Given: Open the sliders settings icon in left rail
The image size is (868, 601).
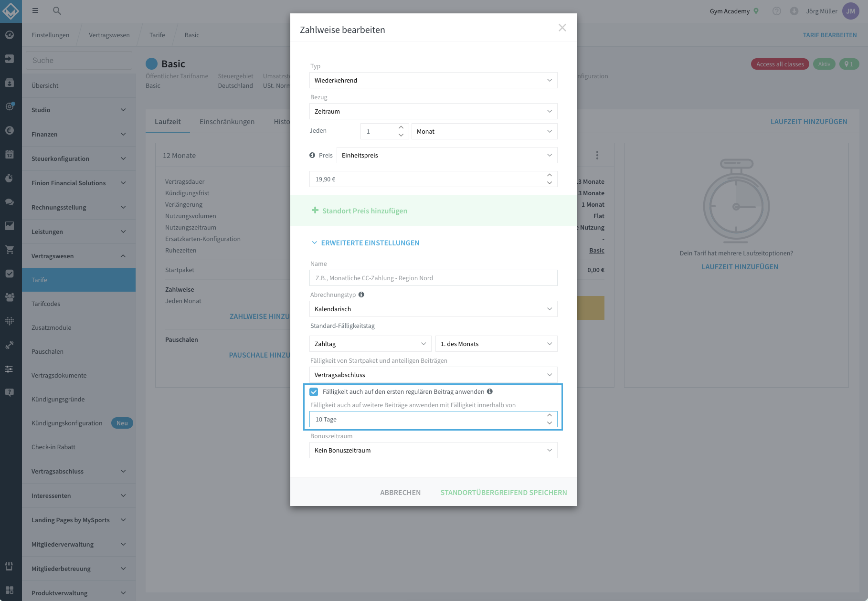Looking at the screenshot, I should pyautogui.click(x=10, y=369).
